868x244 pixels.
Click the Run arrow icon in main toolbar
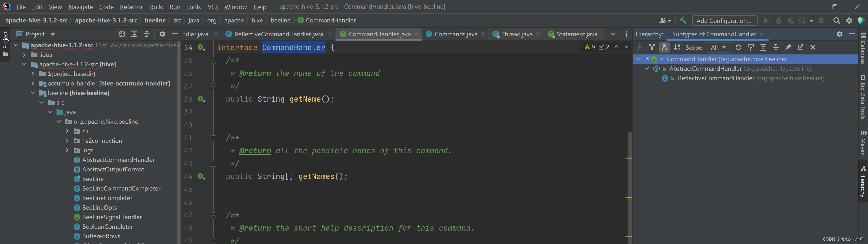[766, 21]
